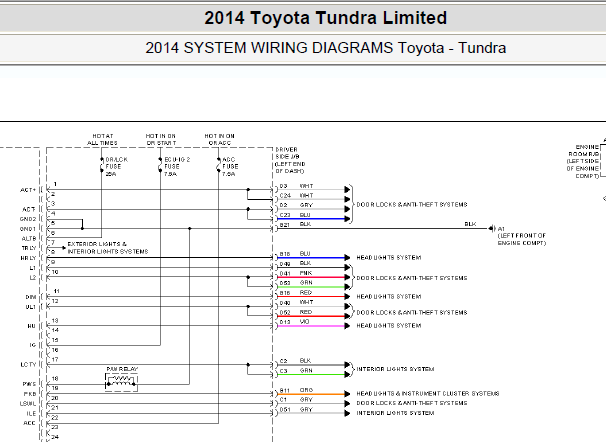The image size is (606, 442).
Task: Click the 'D51 GRY' wire label
Action: coord(296,410)
